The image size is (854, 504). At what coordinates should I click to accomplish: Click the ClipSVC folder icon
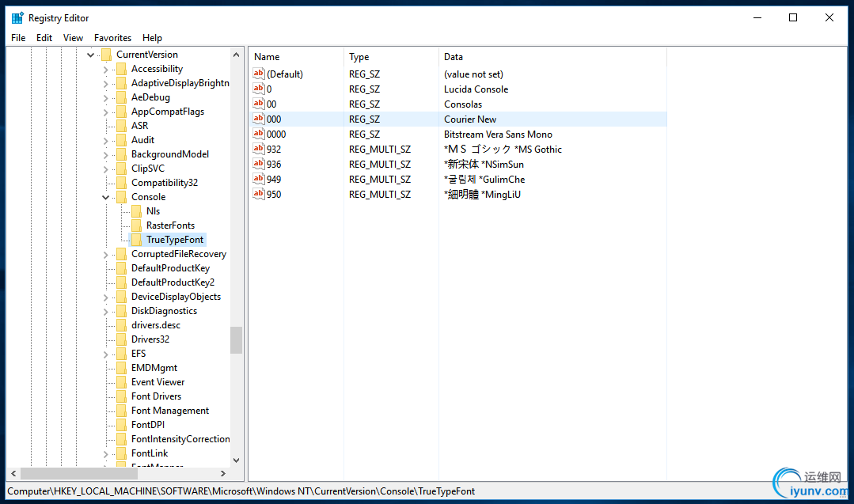click(x=121, y=169)
